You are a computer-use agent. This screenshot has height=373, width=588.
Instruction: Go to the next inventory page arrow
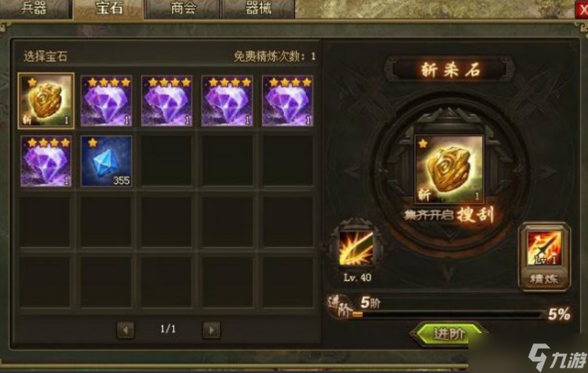[212, 330]
